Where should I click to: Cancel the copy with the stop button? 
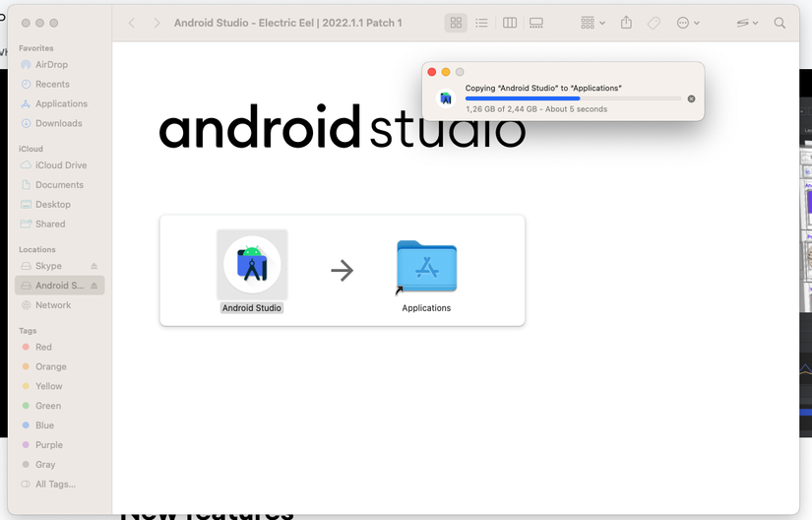pos(691,98)
